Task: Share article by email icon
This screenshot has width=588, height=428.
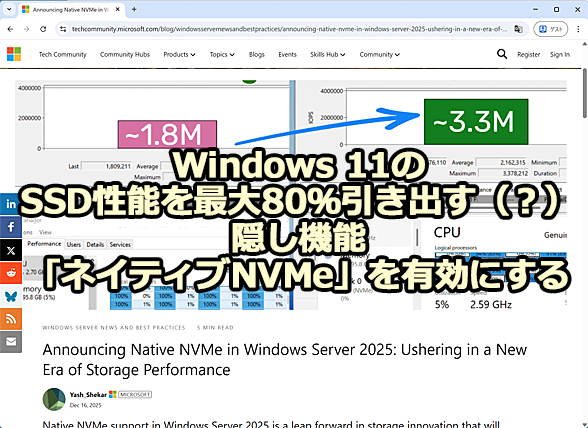Action: (x=11, y=342)
